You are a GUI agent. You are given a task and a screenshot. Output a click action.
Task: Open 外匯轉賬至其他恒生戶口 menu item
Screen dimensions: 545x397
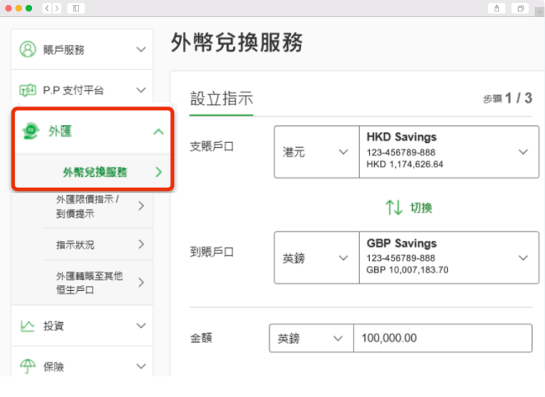(98, 283)
